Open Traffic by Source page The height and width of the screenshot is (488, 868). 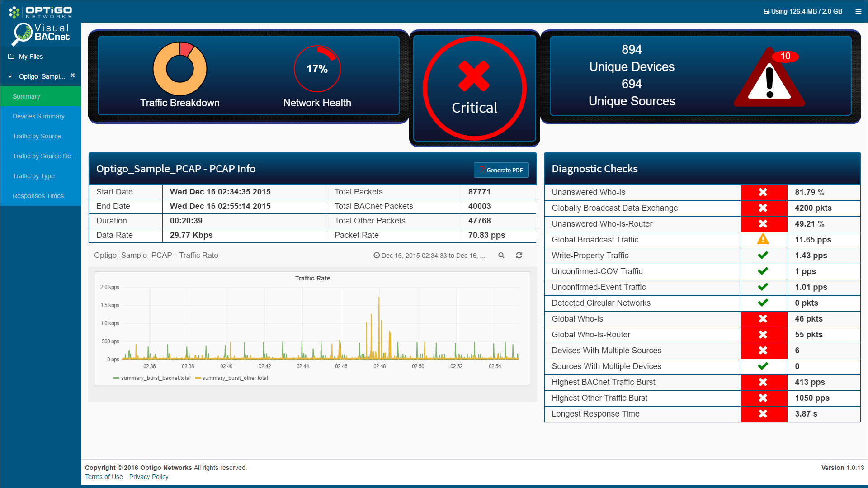point(41,136)
